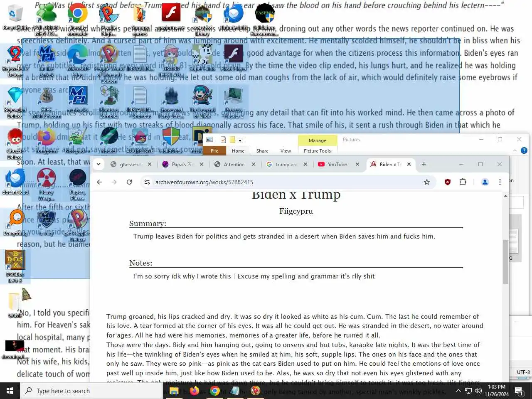The image size is (532, 399).
Task: Show hidden icons in the system tray
Action: click(x=458, y=391)
